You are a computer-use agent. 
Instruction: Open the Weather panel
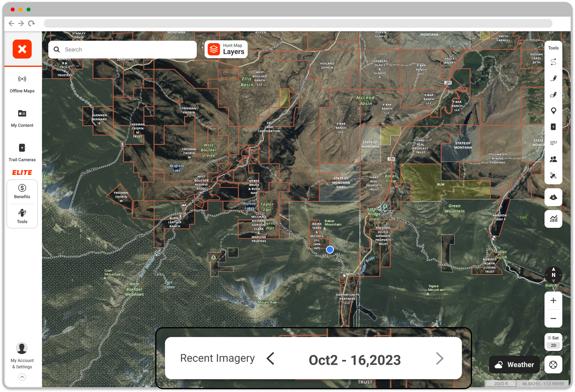coord(514,365)
